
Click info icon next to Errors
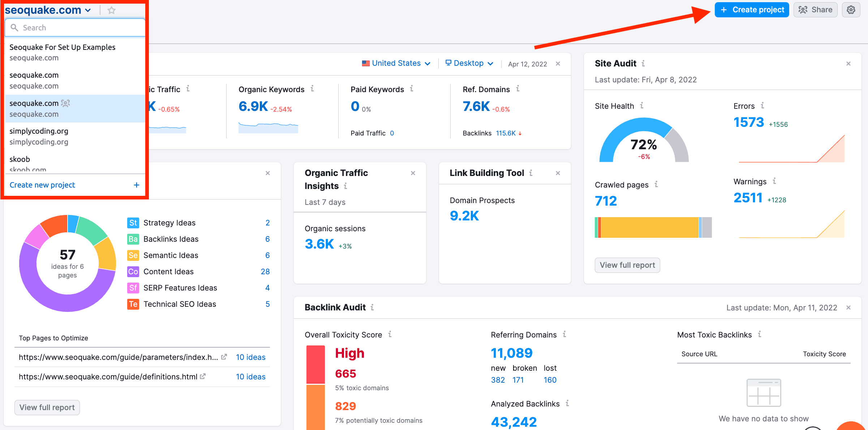coord(762,106)
